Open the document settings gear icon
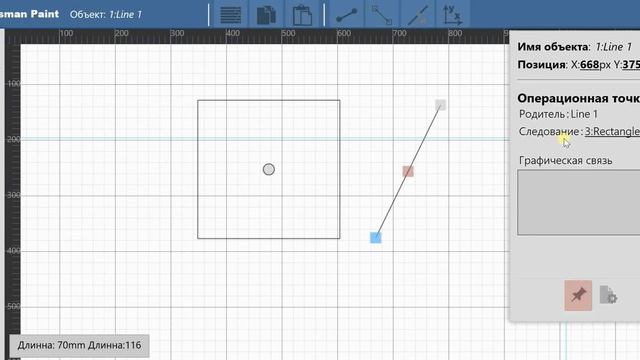The image size is (640, 360). (x=608, y=295)
